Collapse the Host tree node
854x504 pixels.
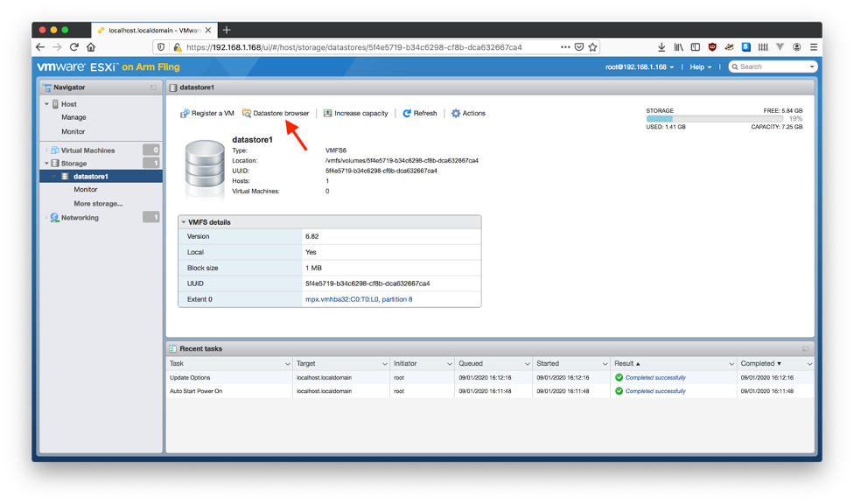pos(46,104)
